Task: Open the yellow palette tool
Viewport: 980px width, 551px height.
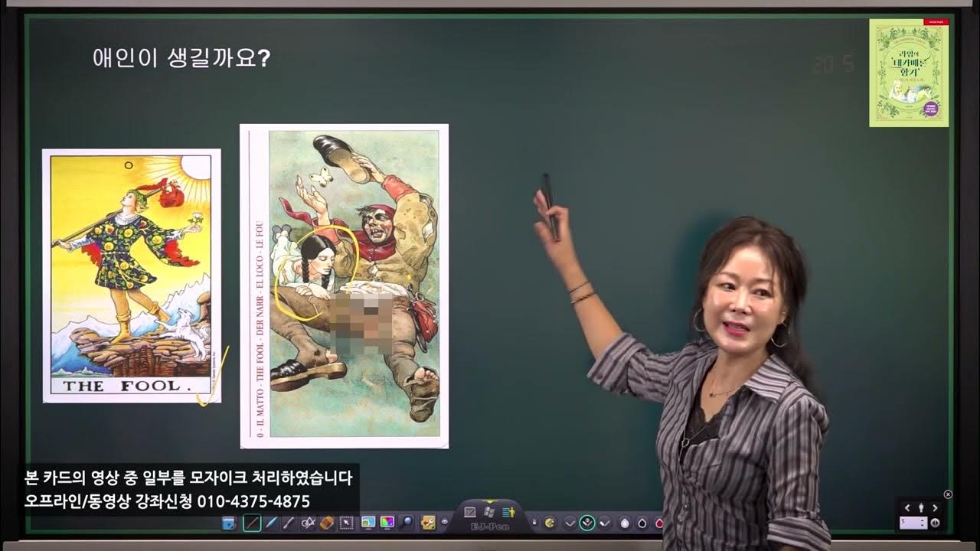Action: (x=550, y=523)
